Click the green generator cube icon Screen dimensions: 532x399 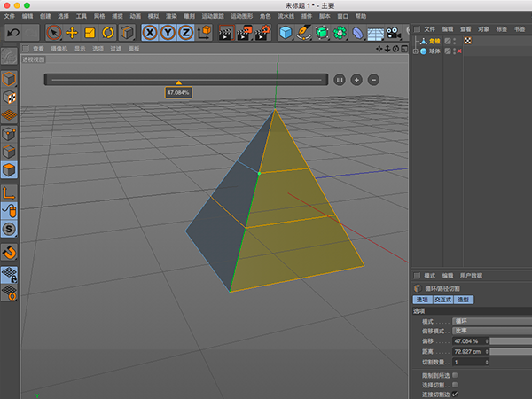pos(322,33)
